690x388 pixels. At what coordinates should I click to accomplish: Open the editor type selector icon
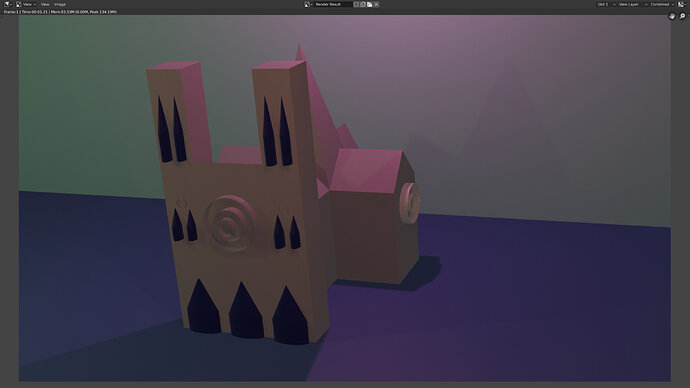[7, 4]
